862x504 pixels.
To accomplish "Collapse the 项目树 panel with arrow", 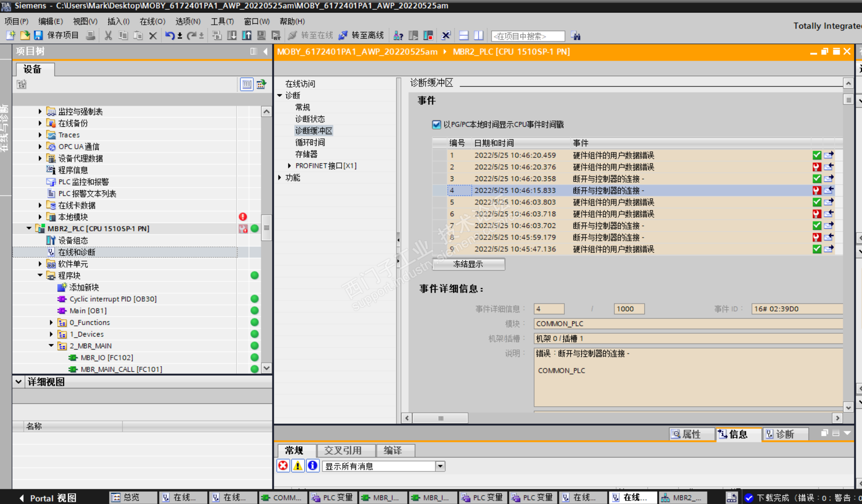I will [x=266, y=51].
